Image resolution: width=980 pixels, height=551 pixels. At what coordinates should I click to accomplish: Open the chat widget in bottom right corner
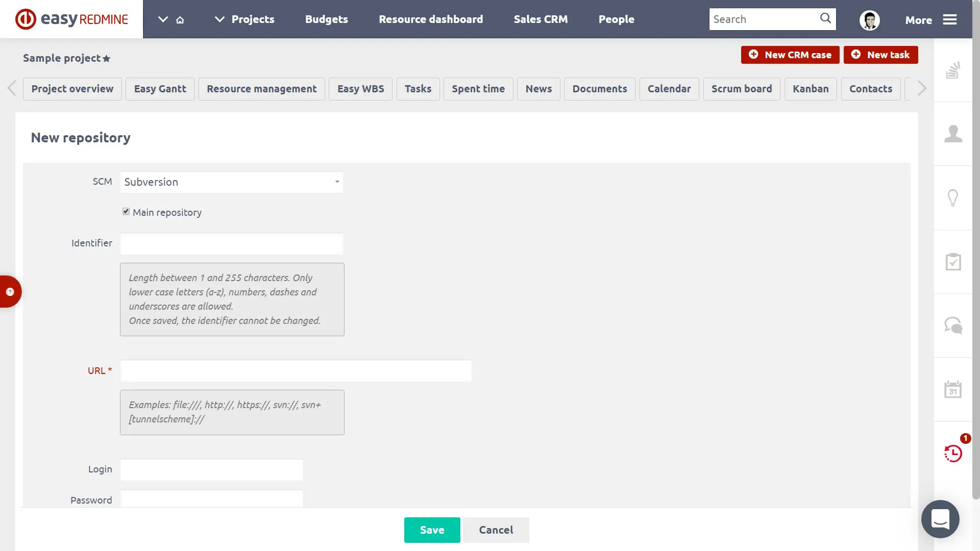click(x=940, y=519)
